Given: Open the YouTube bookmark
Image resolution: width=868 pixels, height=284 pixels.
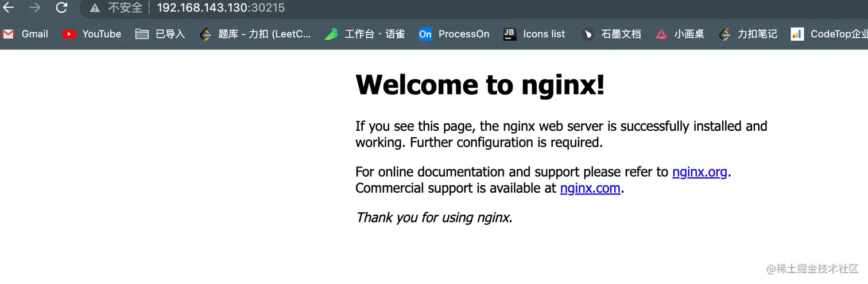Looking at the screenshot, I should [x=92, y=34].
